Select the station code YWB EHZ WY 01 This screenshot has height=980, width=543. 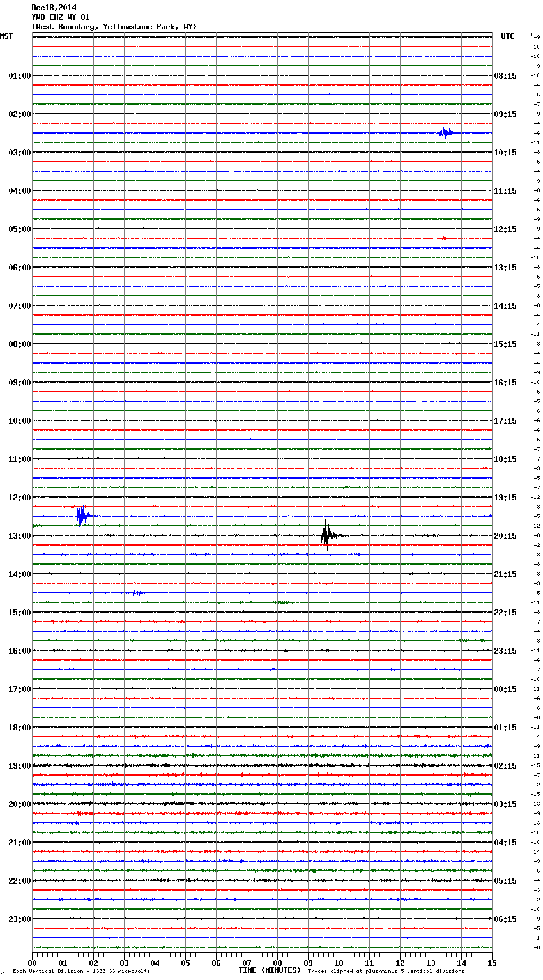tap(61, 17)
